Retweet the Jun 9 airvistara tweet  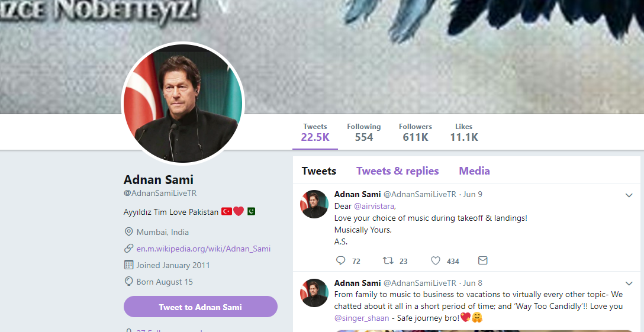388,260
